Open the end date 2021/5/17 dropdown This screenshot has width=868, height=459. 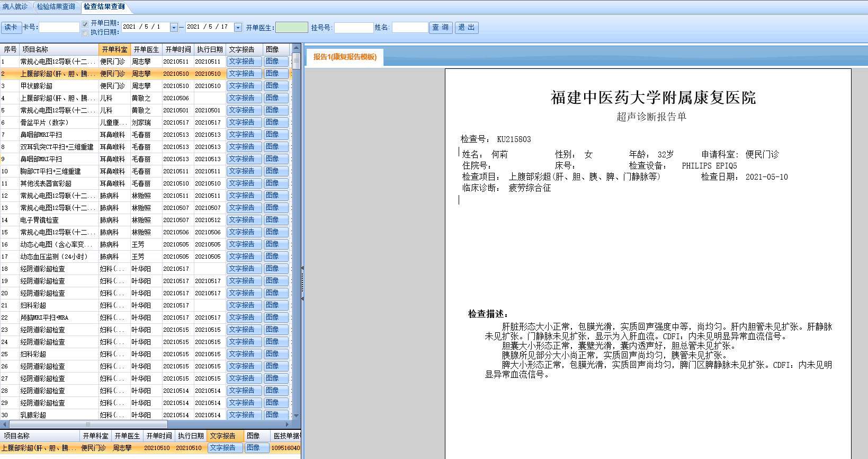(x=238, y=27)
